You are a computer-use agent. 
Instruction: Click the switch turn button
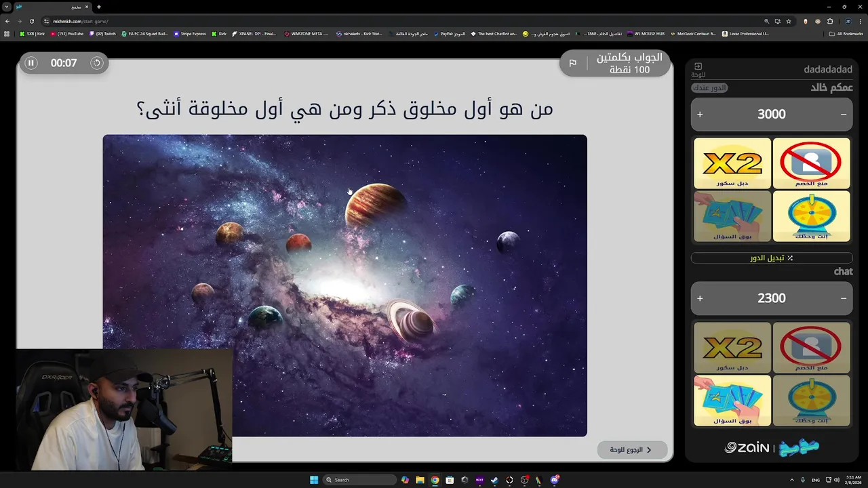point(772,258)
